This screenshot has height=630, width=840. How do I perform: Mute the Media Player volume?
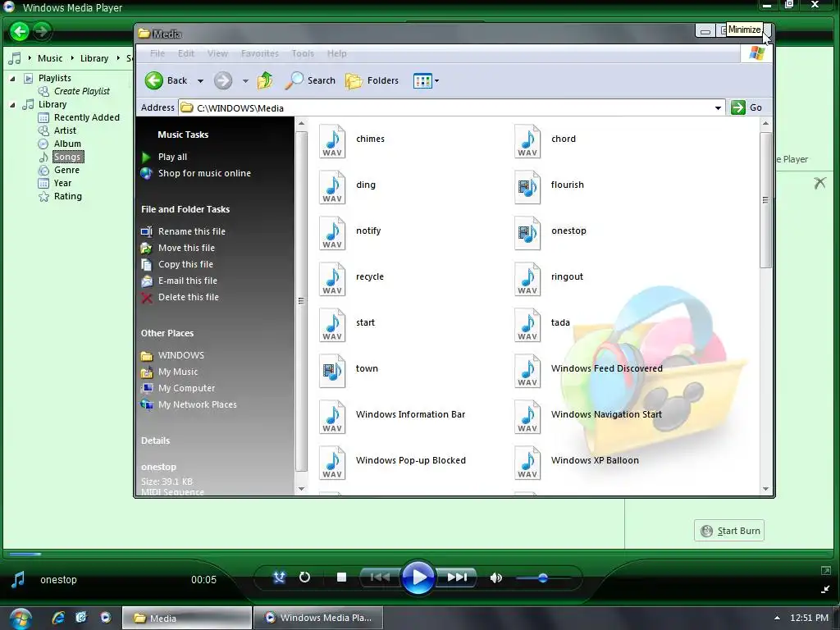click(496, 578)
